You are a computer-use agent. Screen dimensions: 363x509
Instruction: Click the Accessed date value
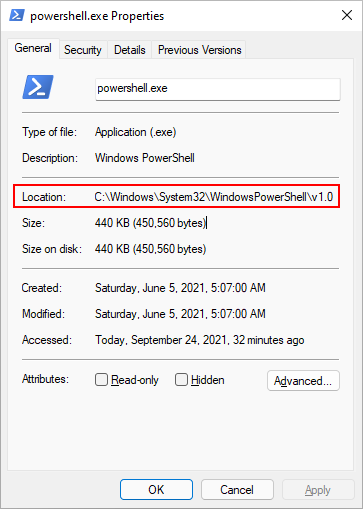click(x=200, y=340)
